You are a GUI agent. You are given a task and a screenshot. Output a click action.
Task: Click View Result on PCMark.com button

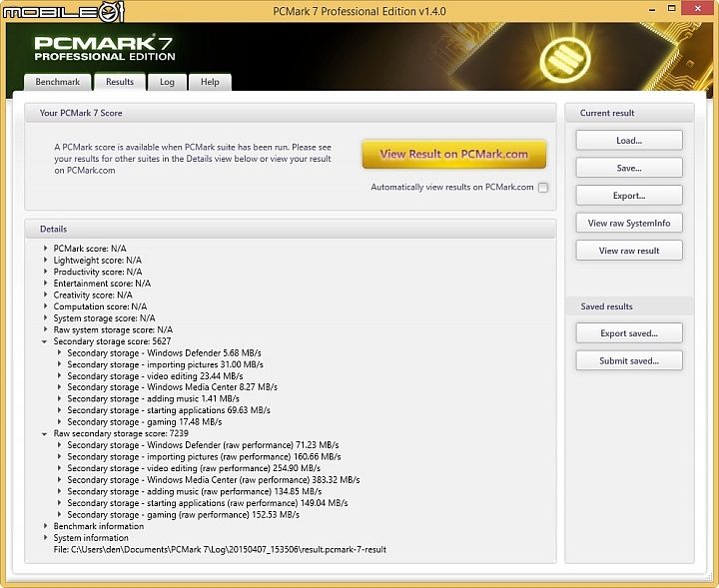454,155
